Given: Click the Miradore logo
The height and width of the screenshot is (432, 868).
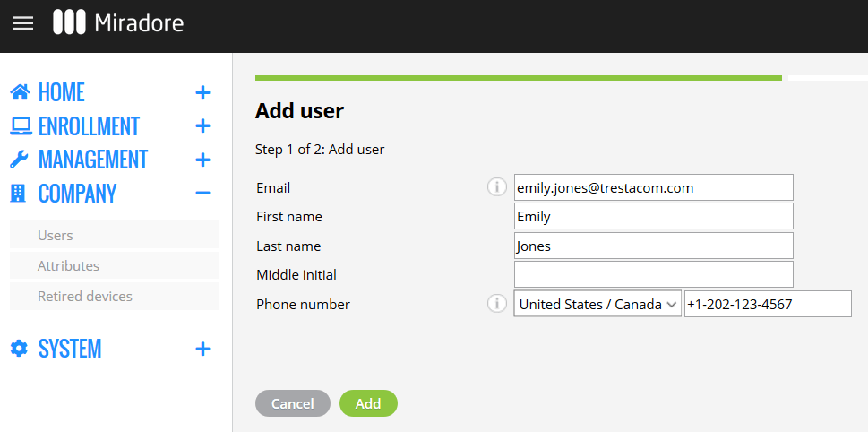Looking at the screenshot, I should (x=118, y=22).
